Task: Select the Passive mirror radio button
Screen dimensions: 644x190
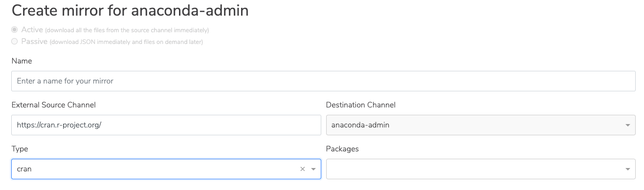Action: click(15, 42)
